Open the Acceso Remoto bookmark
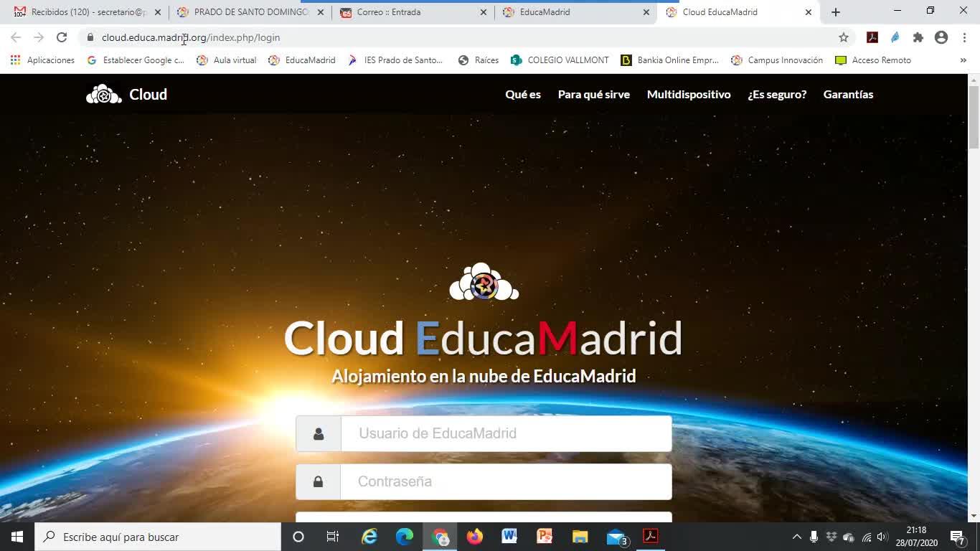The image size is (980, 551). pos(873,60)
